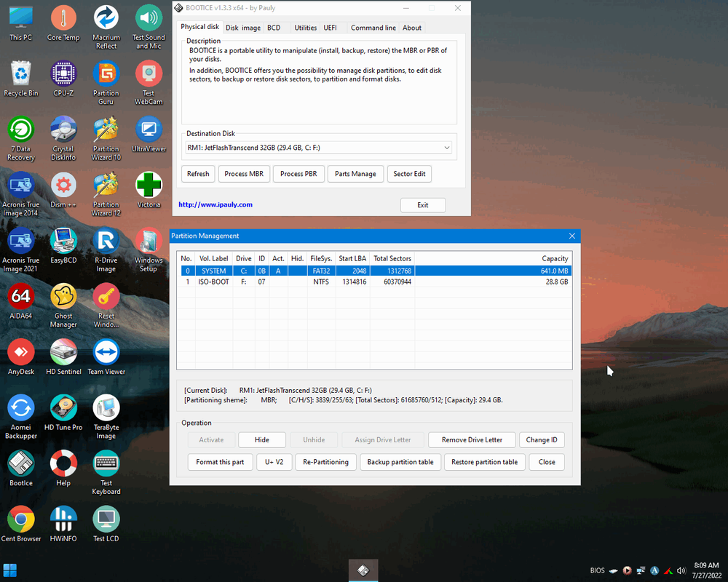Open the ipauly.com link
Image resolution: width=728 pixels, height=582 pixels.
click(x=215, y=204)
